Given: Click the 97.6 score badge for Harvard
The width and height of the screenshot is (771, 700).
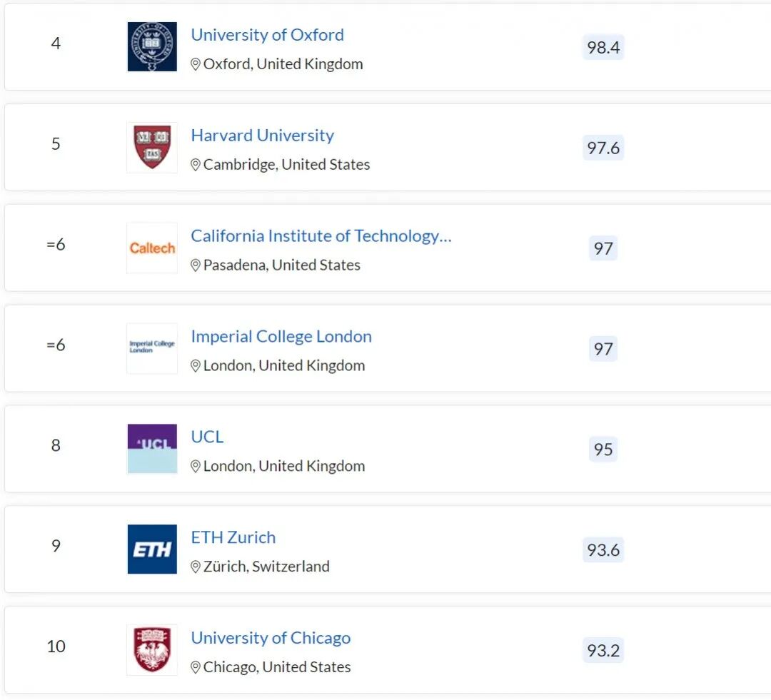Looking at the screenshot, I should coord(603,148).
